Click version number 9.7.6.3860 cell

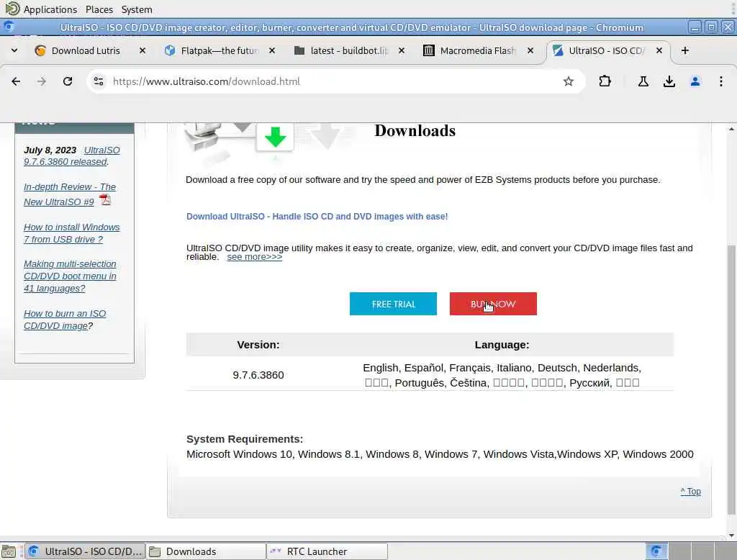[x=258, y=375]
